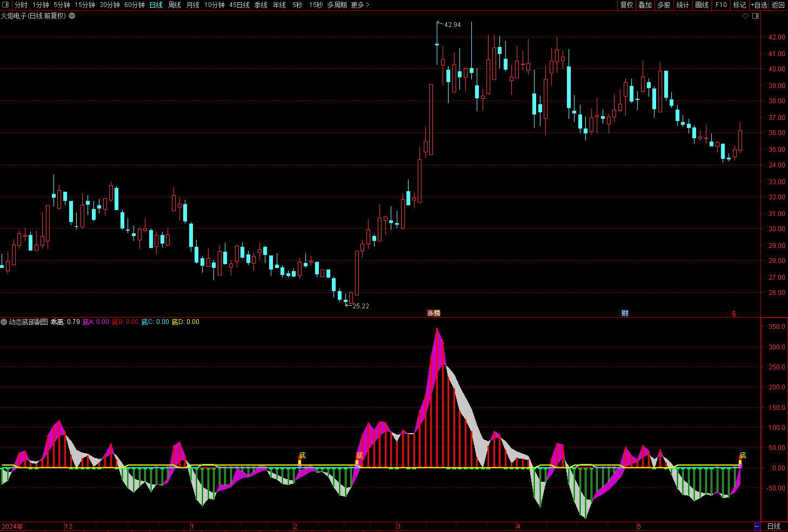788x532 pixels.
Task: Open the F10 company info
Action: [x=721, y=5]
